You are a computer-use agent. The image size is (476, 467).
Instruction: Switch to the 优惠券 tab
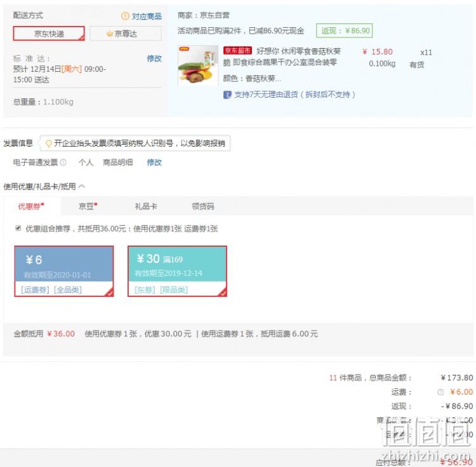[x=31, y=206]
